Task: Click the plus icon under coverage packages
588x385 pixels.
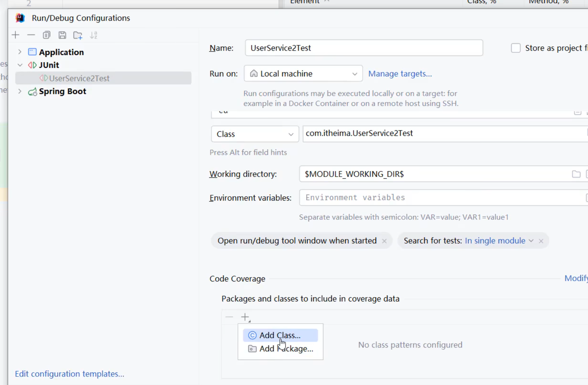Action: point(245,317)
